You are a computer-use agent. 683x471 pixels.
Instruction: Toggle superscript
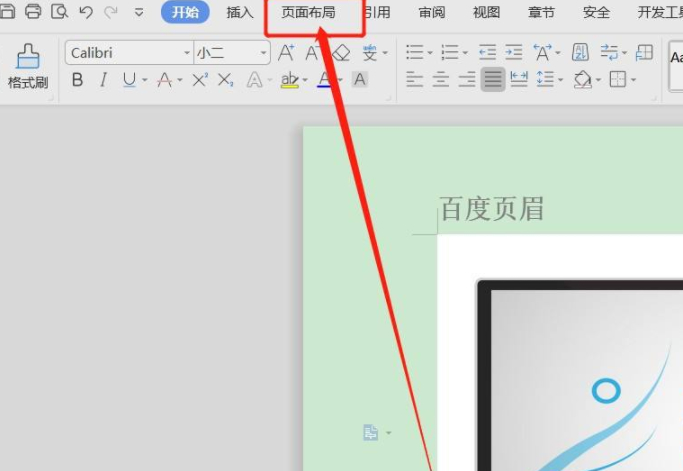click(200, 80)
